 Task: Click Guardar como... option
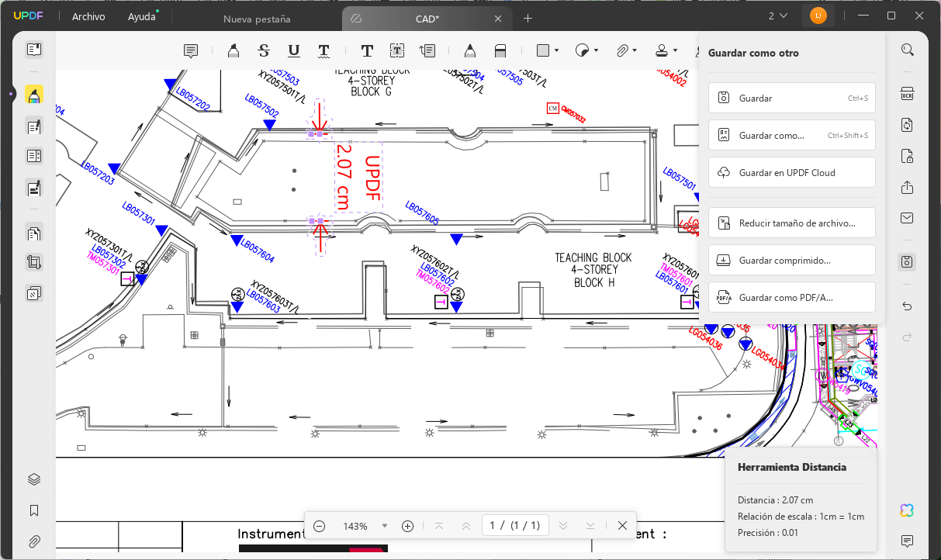point(792,136)
